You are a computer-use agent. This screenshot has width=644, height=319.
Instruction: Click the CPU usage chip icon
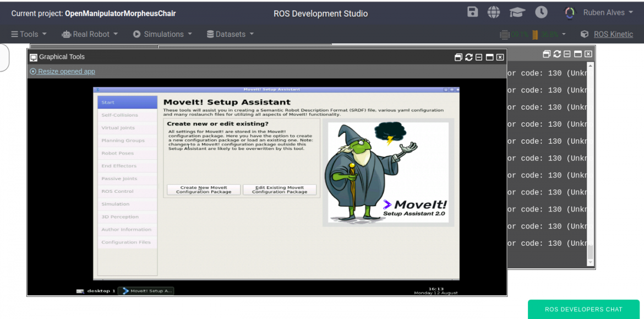(x=505, y=35)
